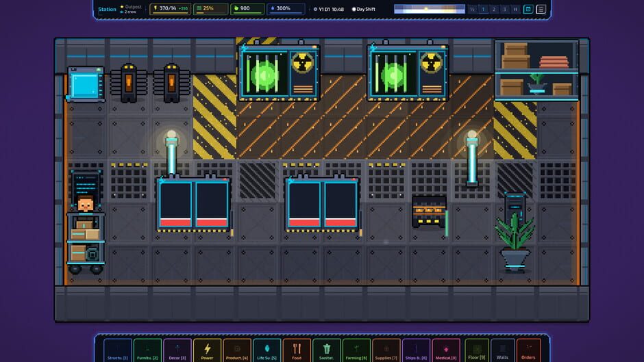Select the left glowing lamp post

[171, 154]
